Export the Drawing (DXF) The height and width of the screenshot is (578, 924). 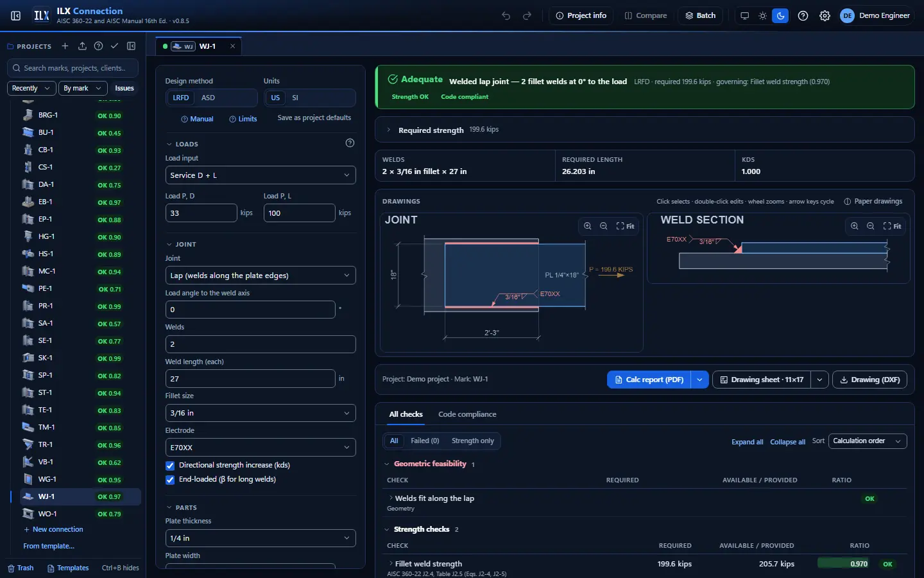coord(870,380)
